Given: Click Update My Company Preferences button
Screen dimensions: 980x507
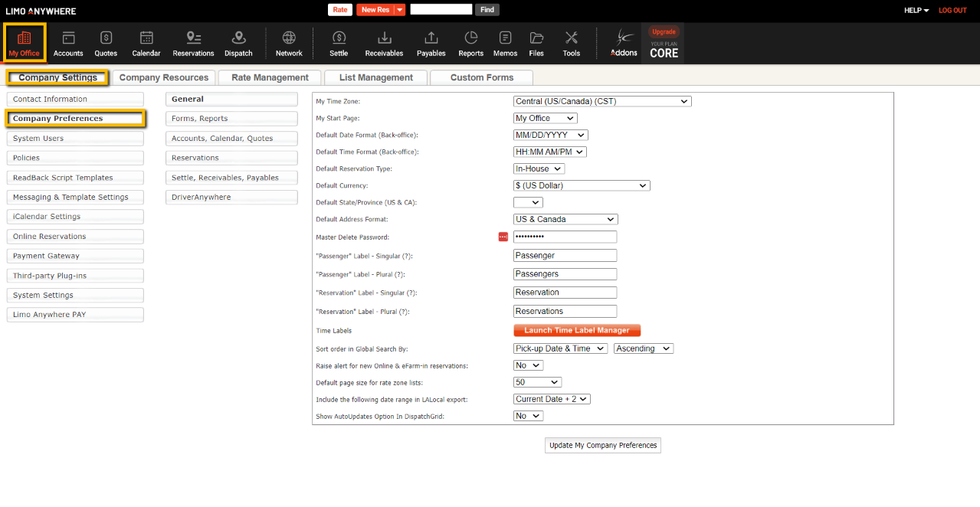Looking at the screenshot, I should (603, 446).
